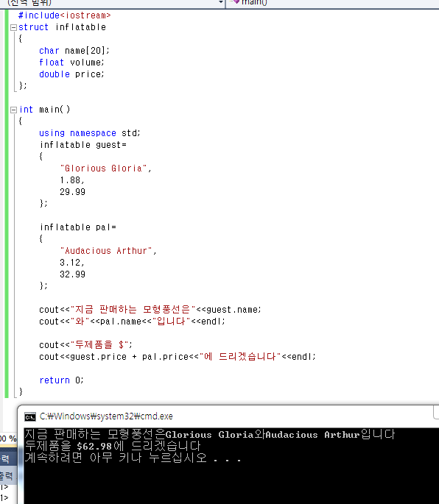Click console line 계속하려면 아무 키나 누르십시오
This screenshot has width=439, height=504.
click(x=133, y=458)
